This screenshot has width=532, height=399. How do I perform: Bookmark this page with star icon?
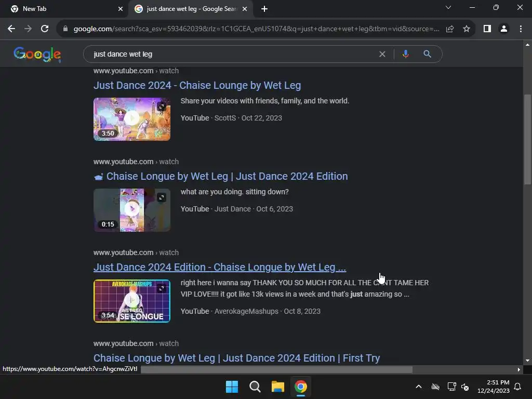click(467, 29)
